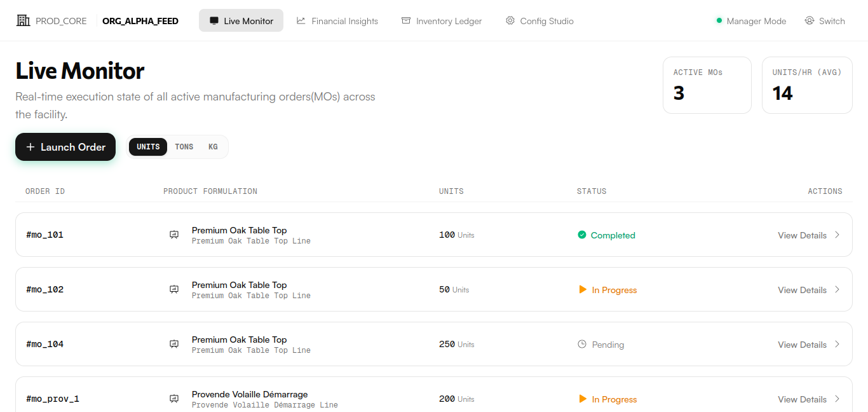Click the Pending clock icon for #mo_104

(x=582, y=344)
